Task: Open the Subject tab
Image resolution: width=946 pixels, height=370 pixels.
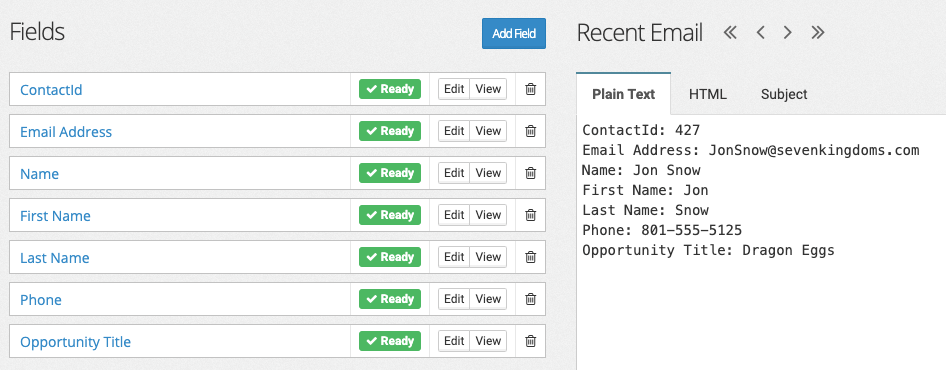Action: pyautogui.click(x=784, y=94)
